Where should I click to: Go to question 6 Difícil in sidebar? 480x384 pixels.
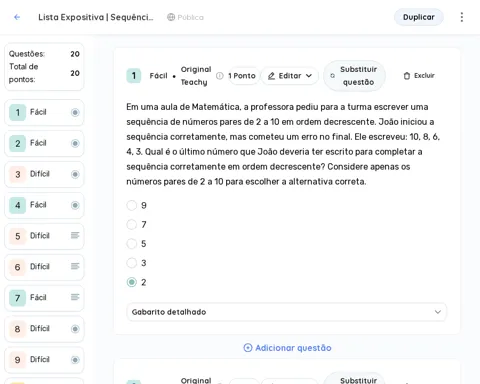44,267
